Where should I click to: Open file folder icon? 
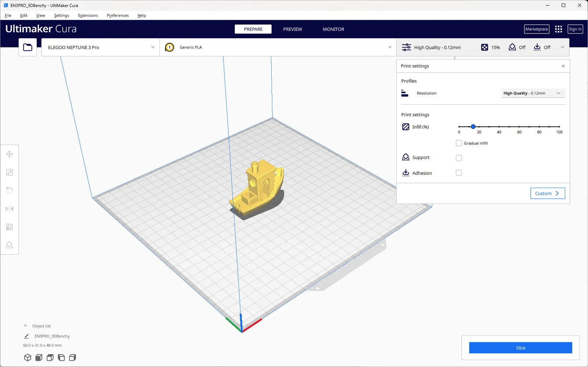pos(28,47)
